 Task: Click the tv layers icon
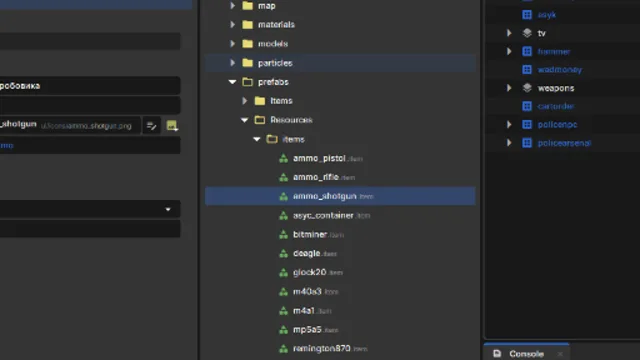coord(527,33)
